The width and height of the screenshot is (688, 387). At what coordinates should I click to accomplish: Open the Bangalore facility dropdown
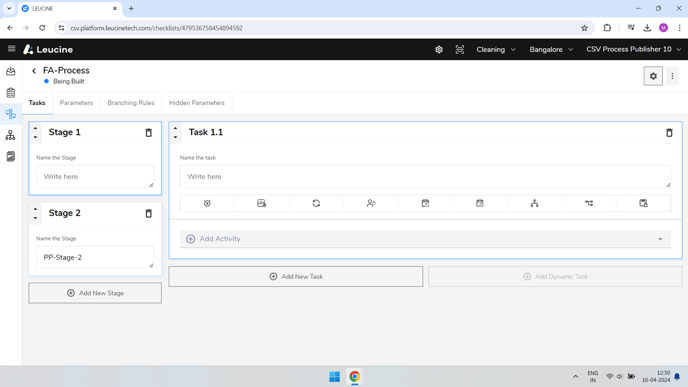(551, 50)
